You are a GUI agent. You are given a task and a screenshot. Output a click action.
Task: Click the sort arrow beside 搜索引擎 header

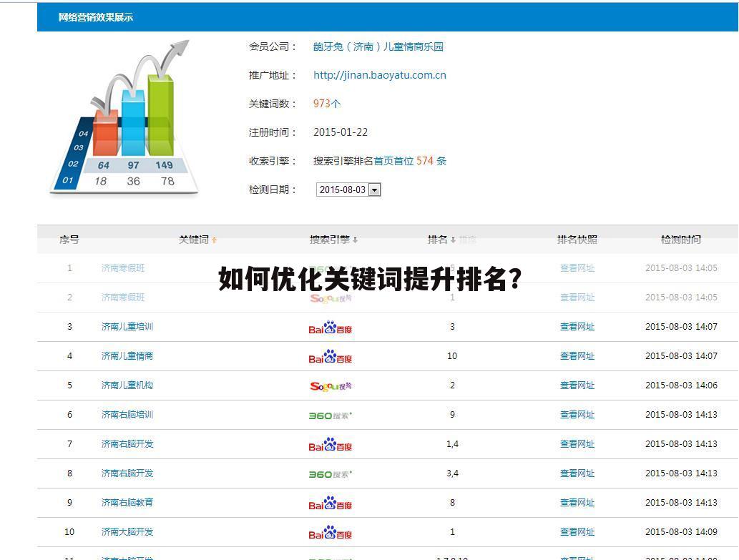point(355,240)
